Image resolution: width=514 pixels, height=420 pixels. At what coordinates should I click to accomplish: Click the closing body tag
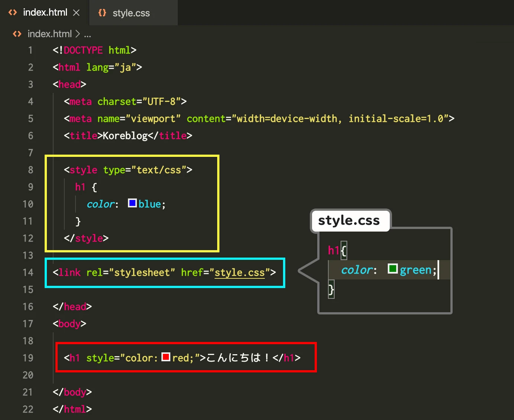[72, 392]
